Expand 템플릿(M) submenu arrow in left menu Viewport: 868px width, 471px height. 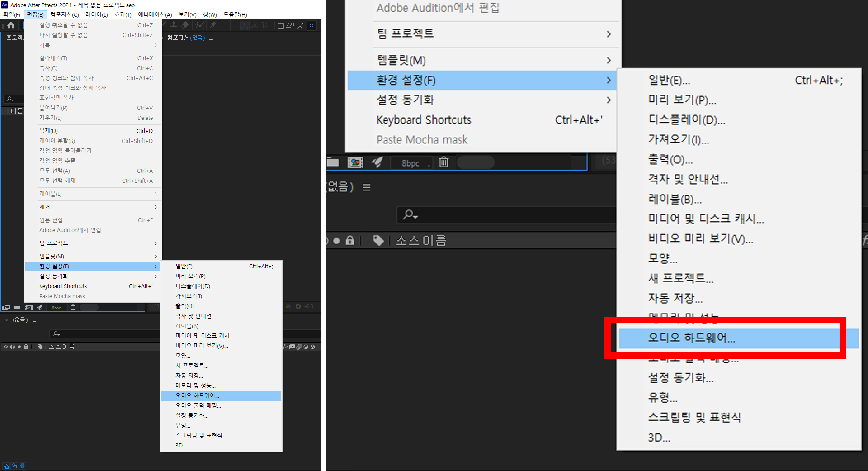pos(156,256)
